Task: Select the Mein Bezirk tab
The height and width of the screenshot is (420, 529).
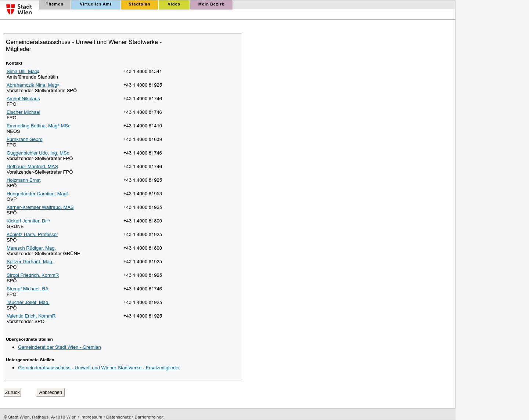Action: (x=211, y=4)
